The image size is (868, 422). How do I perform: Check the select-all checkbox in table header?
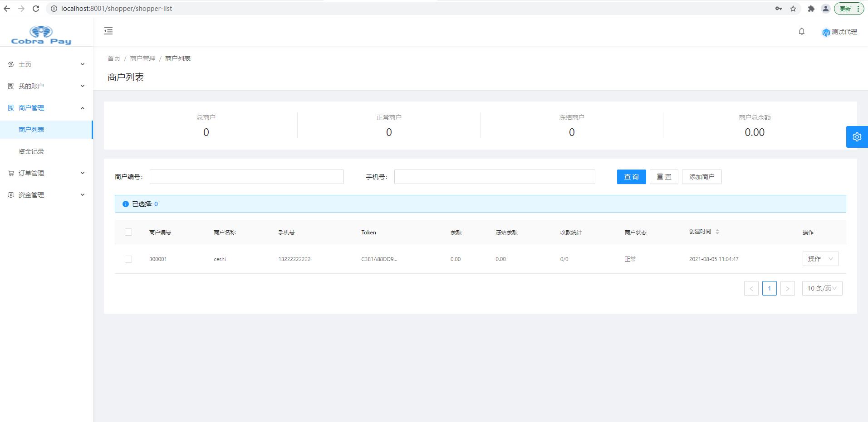click(128, 232)
